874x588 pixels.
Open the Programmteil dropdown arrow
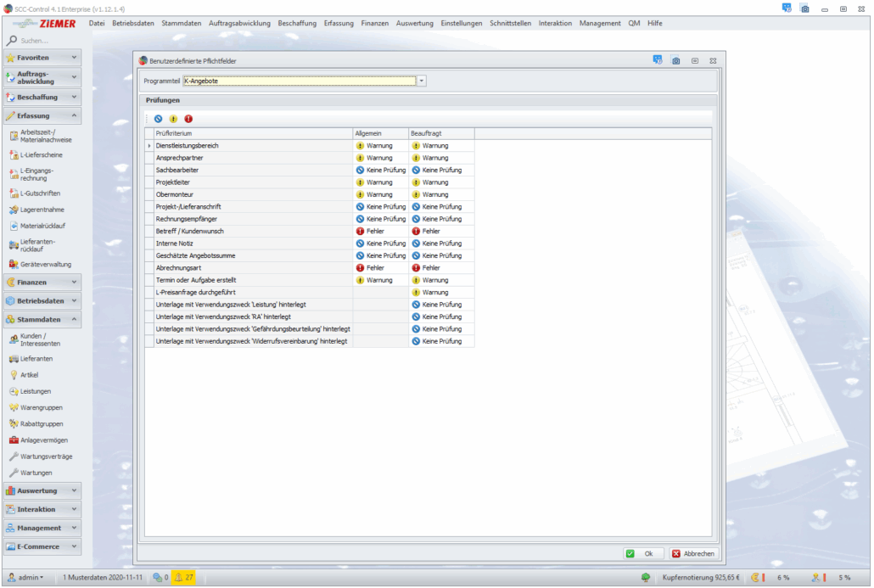[x=422, y=81]
